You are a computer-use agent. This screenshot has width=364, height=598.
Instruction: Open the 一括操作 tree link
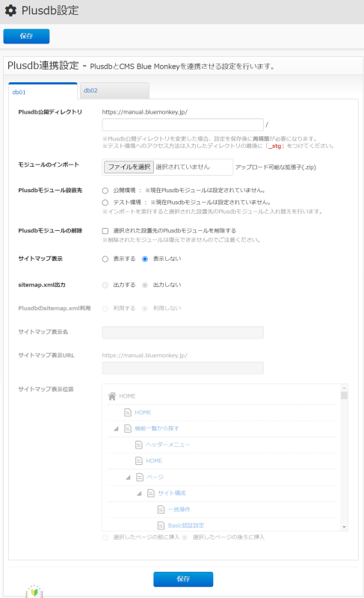tap(179, 510)
